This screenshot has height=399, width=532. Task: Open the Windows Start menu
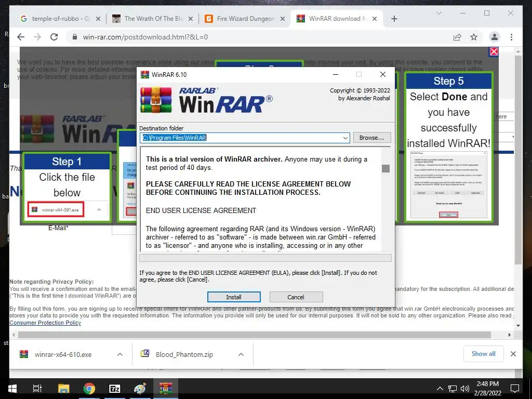pyautogui.click(x=12, y=389)
